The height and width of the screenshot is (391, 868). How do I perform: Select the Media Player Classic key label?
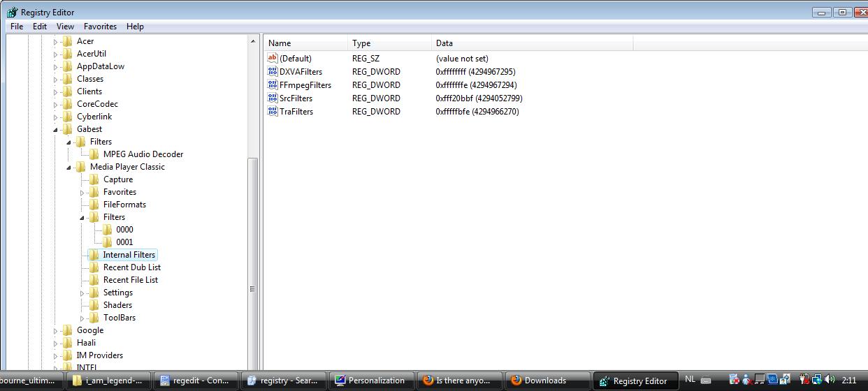click(127, 167)
